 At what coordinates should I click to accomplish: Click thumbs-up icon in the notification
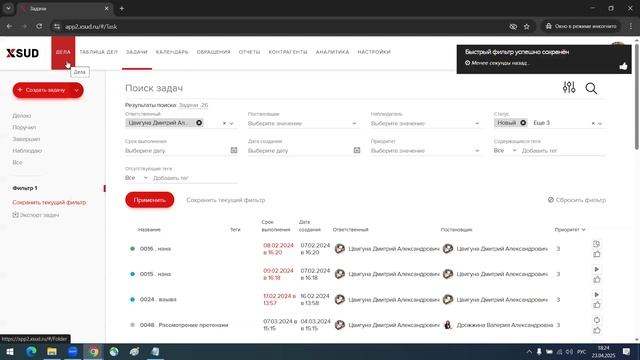click(x=623, y=66)
